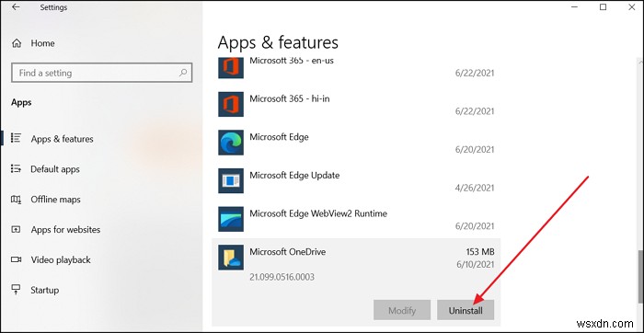
Task: Click the Modify button for OneDrive
Action: 402,310
